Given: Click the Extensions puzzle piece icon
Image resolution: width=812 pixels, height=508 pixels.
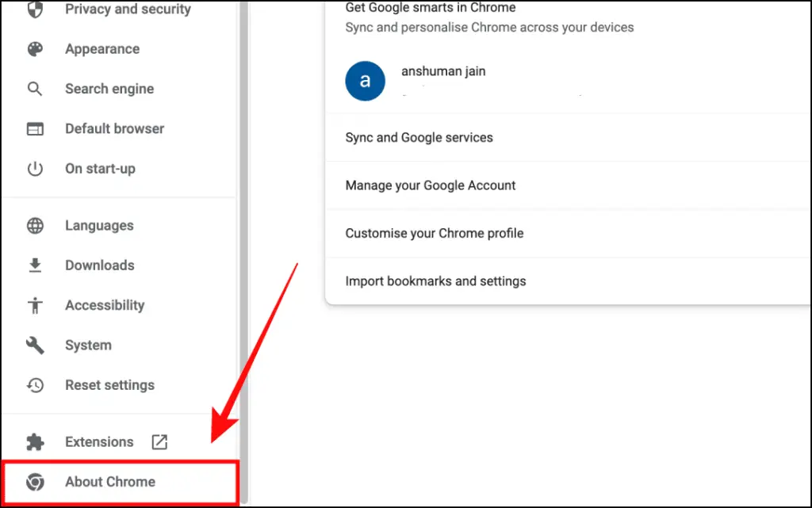Looking at the screenshot, I should point(35,442).
